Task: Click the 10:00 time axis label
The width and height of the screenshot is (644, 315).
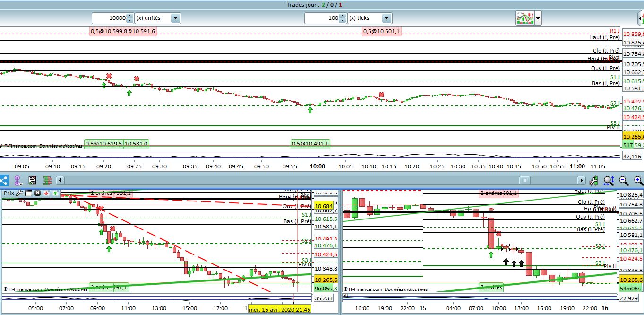Action: click(x=318, y=166)
